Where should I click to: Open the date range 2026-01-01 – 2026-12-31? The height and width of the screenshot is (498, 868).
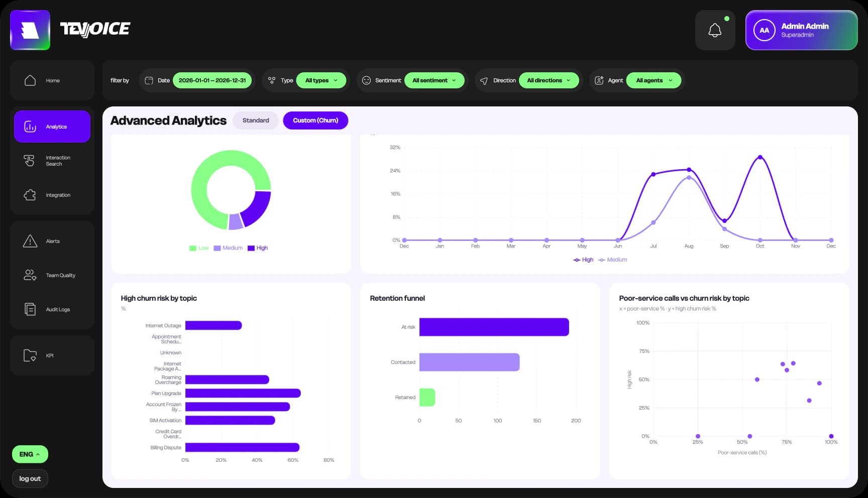click(x=212, y=80)
